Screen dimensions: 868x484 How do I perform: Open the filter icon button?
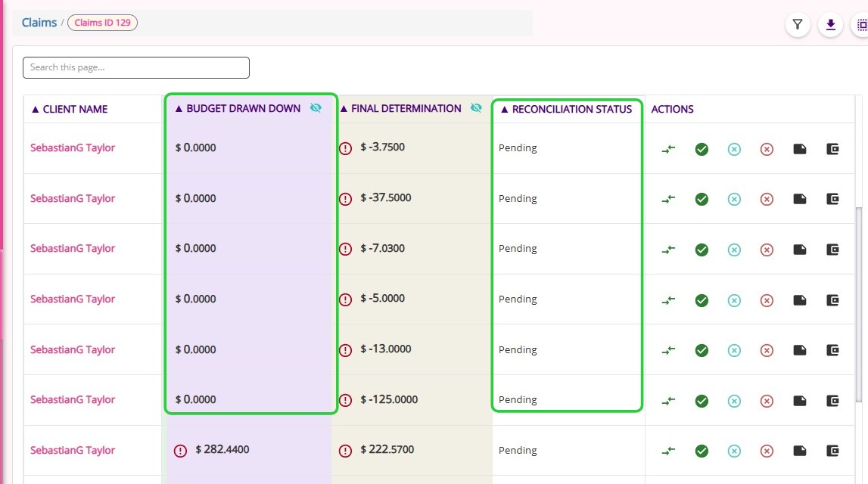click(798, 24)
